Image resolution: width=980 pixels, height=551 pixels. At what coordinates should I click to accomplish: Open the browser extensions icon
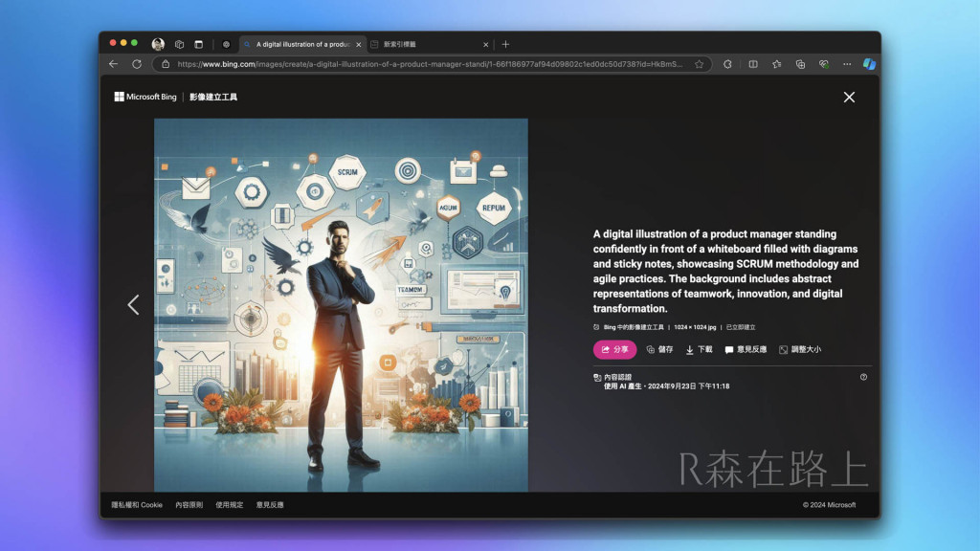pos(727,64)
